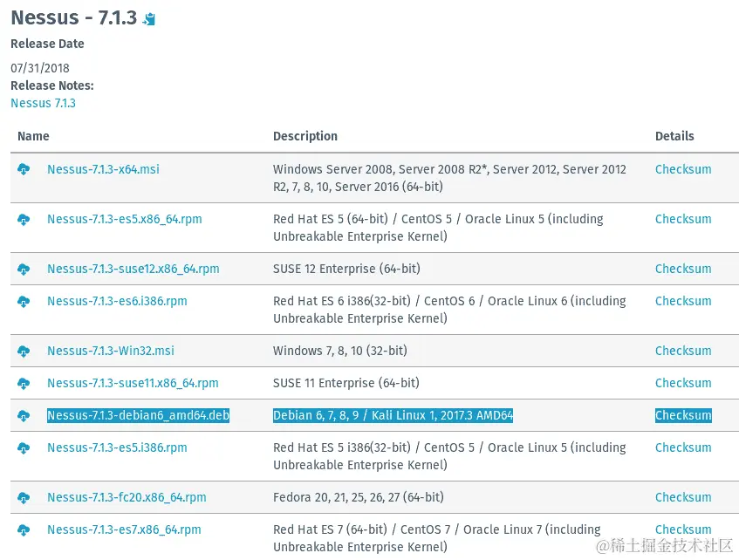Viewport: 739px width, 560px height.
Task: View highlighted Checksum for the Debian row
Action: pos(683,415)
